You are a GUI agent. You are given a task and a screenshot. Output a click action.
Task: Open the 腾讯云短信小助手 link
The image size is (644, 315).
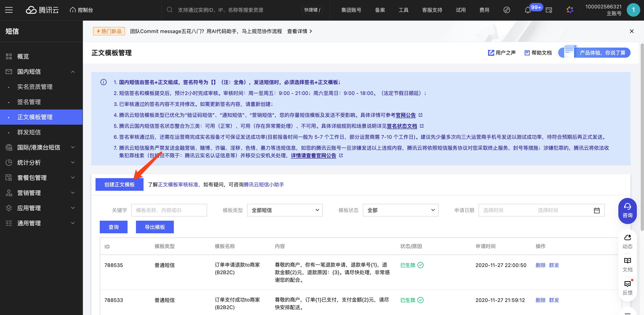tap(264, 184)
